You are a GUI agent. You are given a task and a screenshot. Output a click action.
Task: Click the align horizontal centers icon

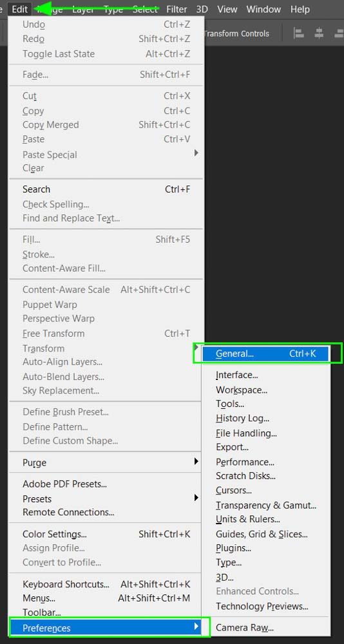[319, 33]
